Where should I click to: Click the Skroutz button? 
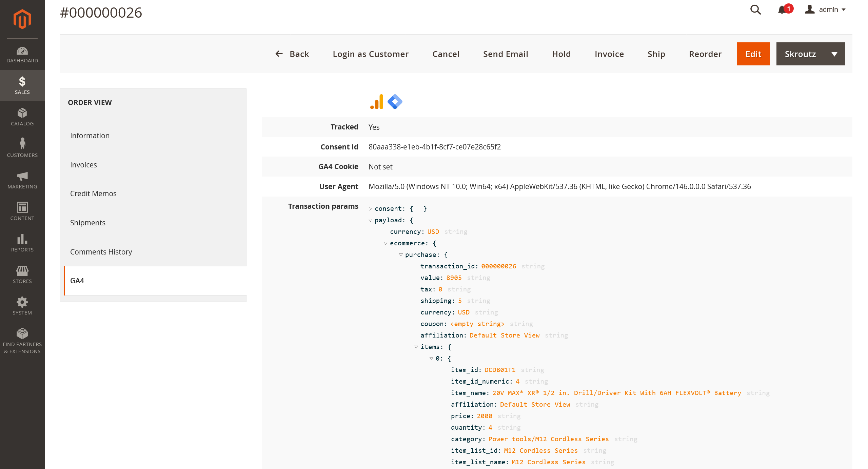[x=800, y=54]
